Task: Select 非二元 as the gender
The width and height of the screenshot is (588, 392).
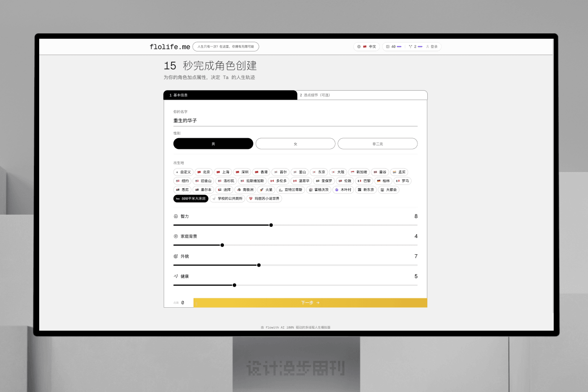Action: click(377, 144)
